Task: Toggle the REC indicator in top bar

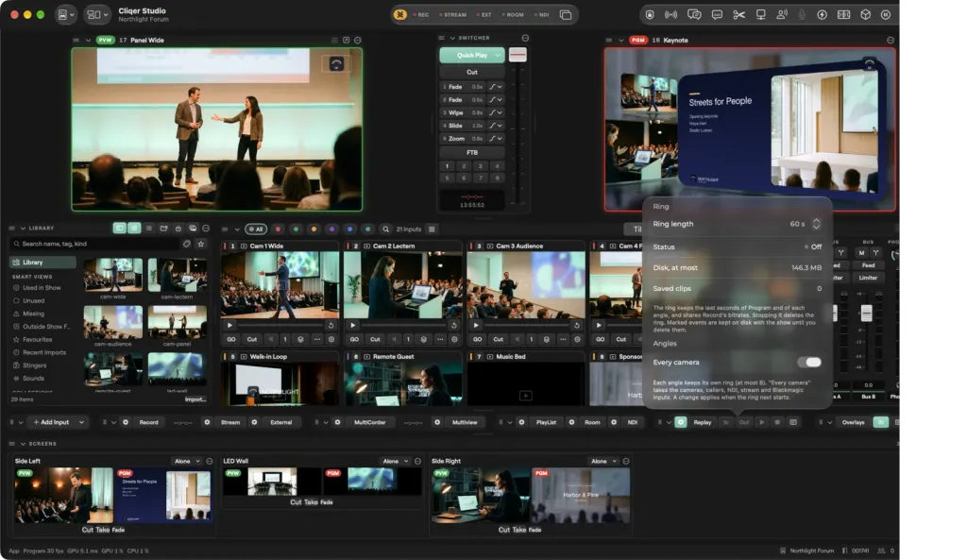Action: (x=421, y=15)
